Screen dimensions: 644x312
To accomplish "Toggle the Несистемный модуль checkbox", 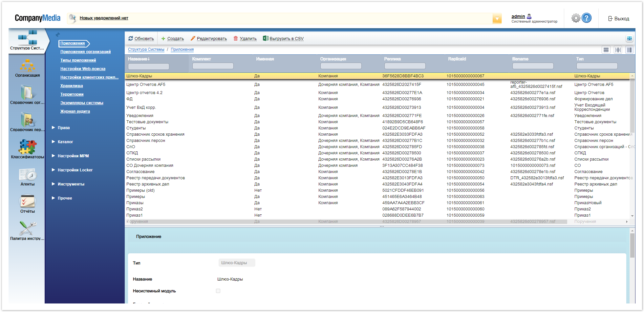I will 218,291.
